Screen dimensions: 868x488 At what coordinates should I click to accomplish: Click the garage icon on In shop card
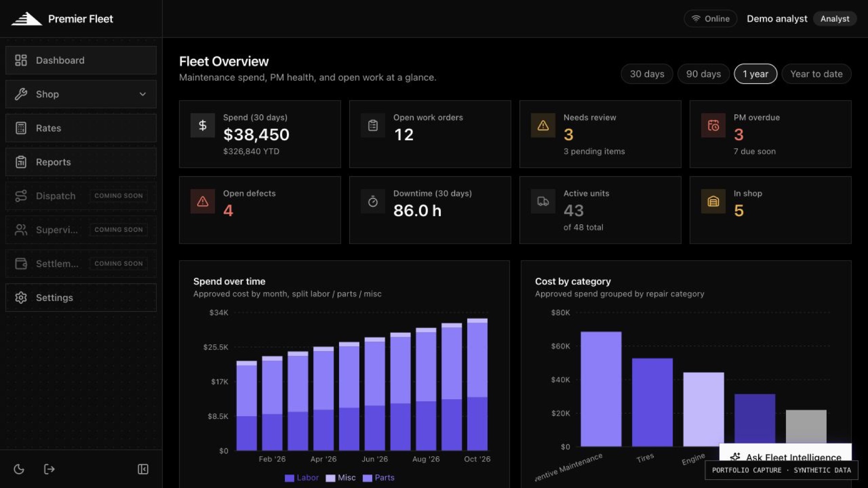tap(713, 202)
